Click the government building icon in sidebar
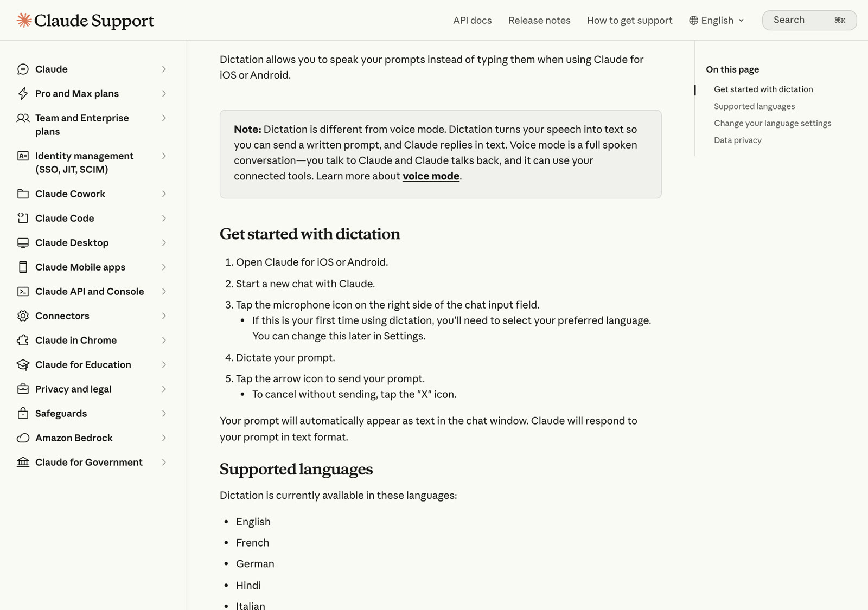 tap(23, 462)
